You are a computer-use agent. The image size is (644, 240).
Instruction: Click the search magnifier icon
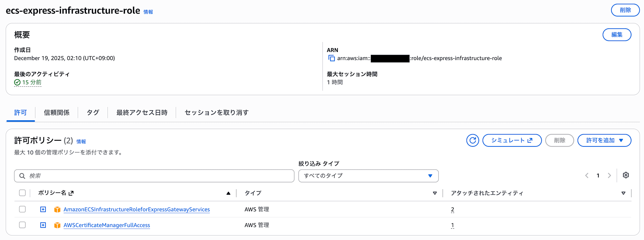click(x=22, y=176)
